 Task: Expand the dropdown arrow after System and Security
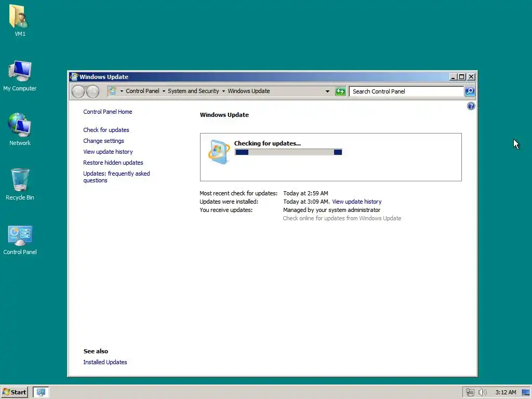[223, 91]
